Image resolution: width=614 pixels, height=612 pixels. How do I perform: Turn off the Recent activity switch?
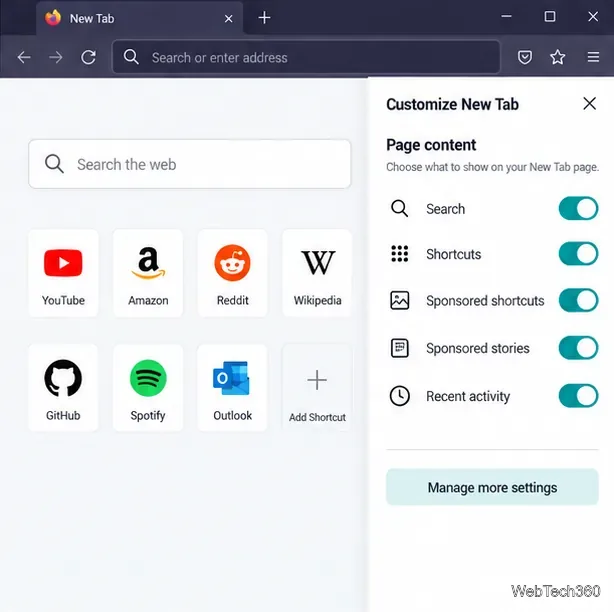coord(578,396)
